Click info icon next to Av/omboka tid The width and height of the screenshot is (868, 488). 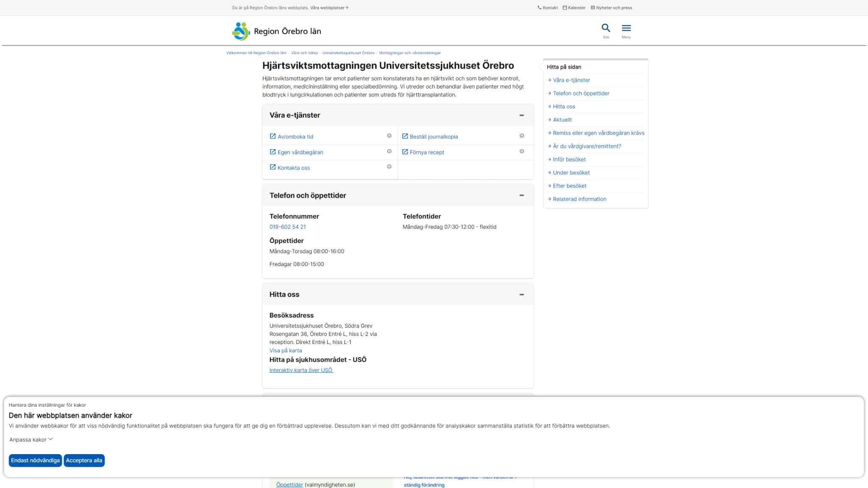(x=389, y=136)
